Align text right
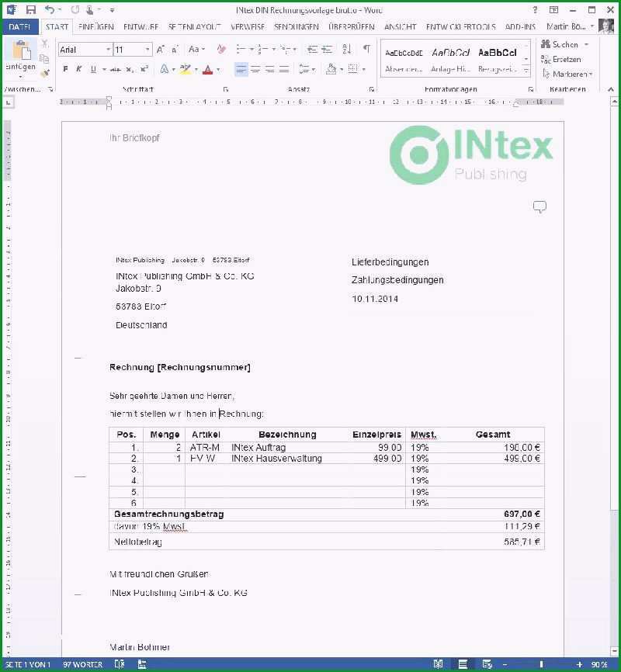Viewport: 621px width, 672px height. tap(270, 69)
